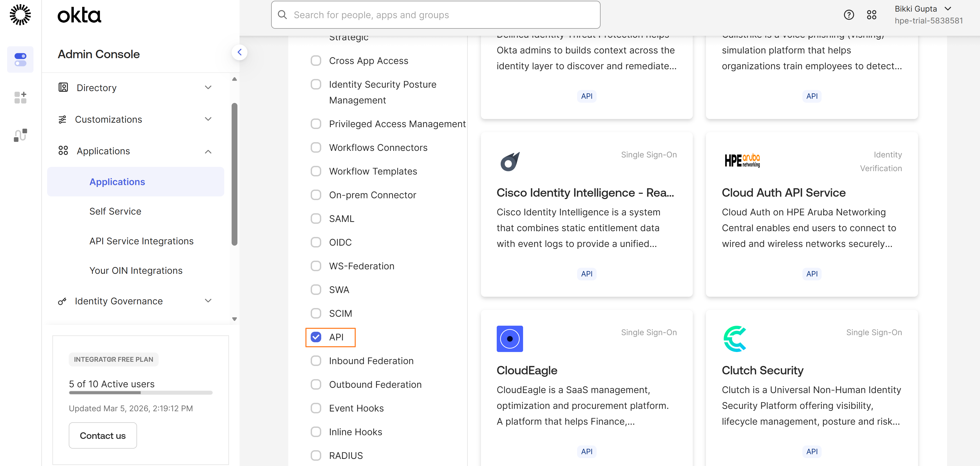Click the sidebar scroll-down arrow
Viewport: 980px width, 466px height.
234,319
